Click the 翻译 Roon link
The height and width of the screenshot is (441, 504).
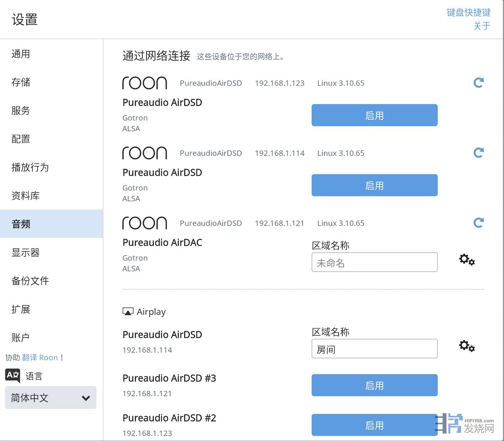pyautogui.click(x=40, y=358)
